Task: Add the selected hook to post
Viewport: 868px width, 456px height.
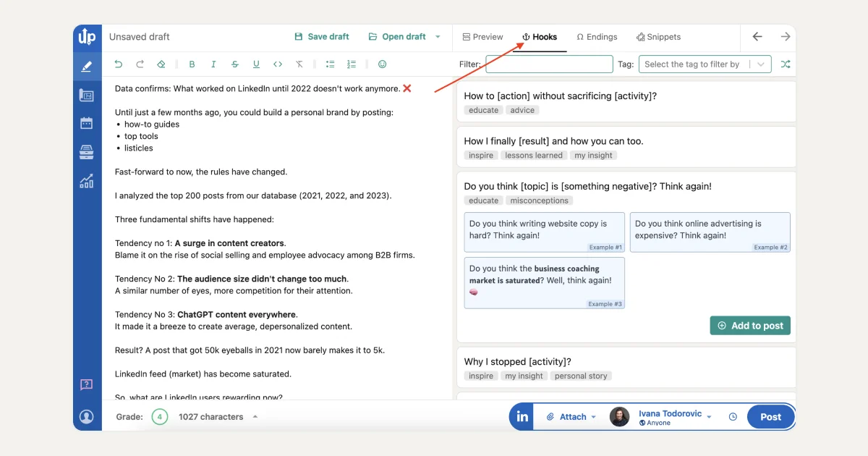Action: [x=749, y=326]
